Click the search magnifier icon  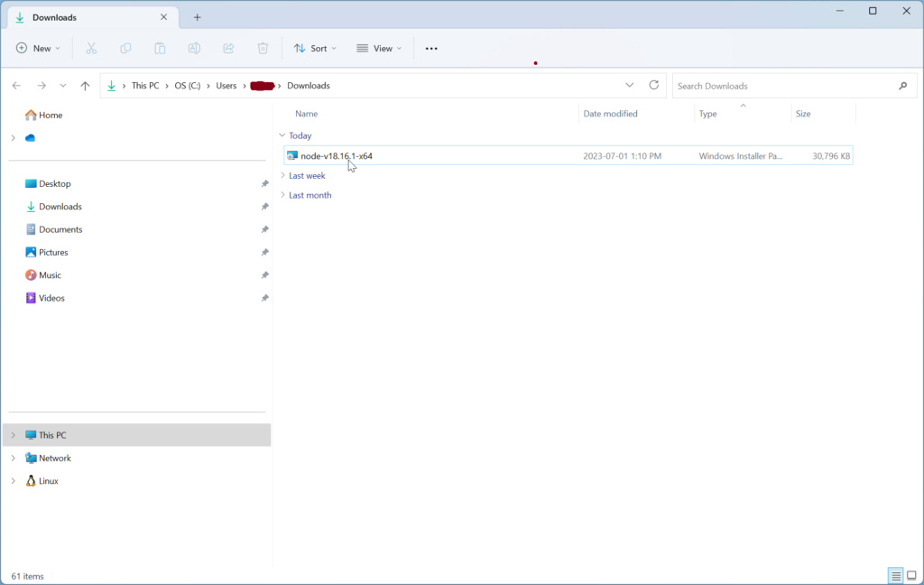[902, 86]
